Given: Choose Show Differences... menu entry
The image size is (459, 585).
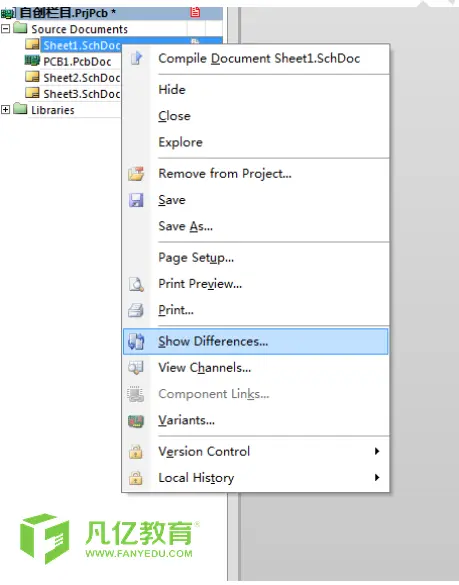Looking at the screenshot, I should point(256,341).
